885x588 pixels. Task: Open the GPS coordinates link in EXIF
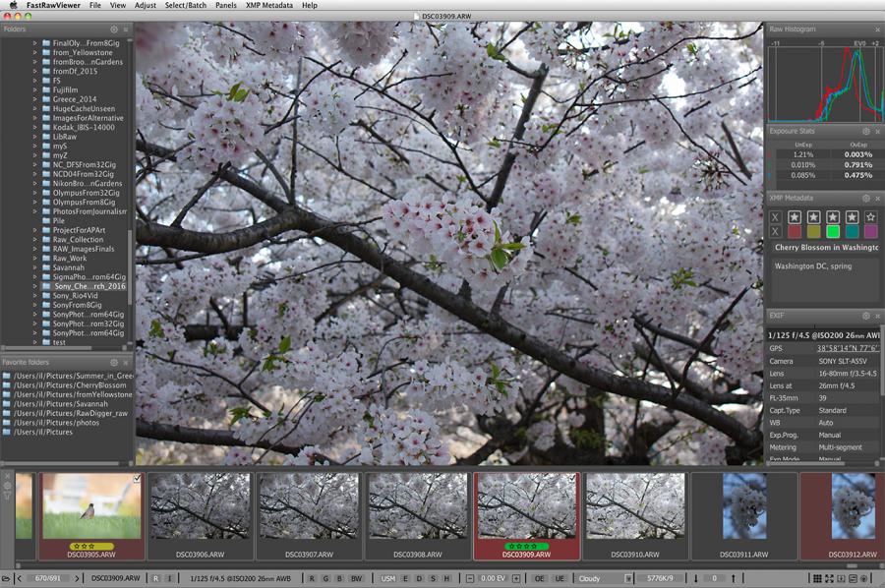(849, 348)
